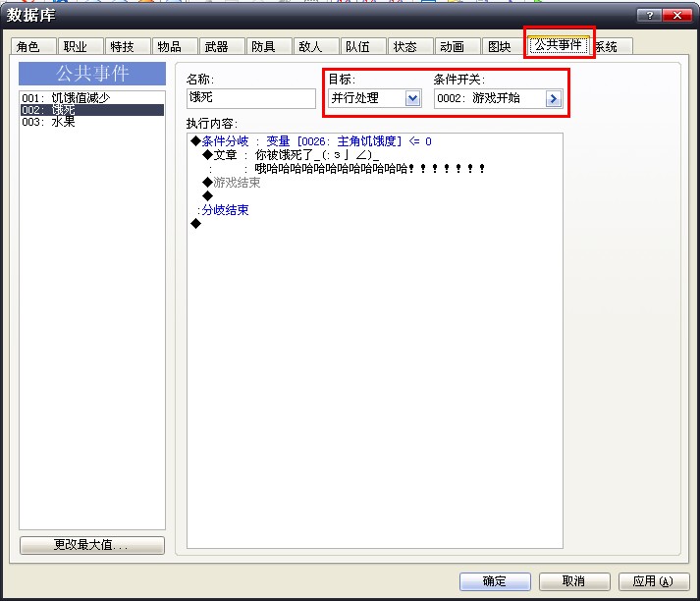Click the 更改最大值 button
This screenshot has width=700, height=601.
click(x=92, y=545)
